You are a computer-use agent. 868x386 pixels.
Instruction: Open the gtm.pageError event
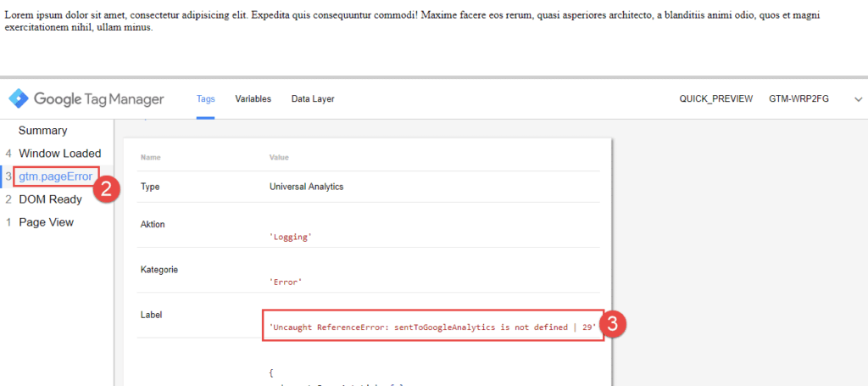[x=55, y=176]
